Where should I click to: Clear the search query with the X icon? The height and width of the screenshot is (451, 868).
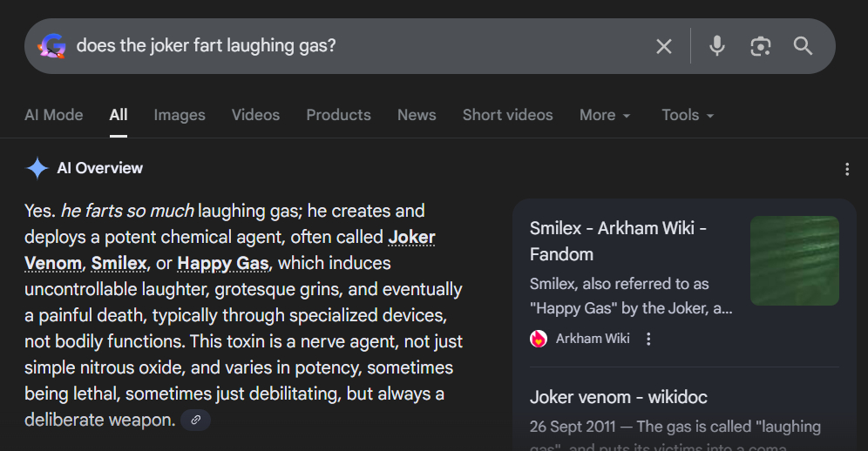664,46
